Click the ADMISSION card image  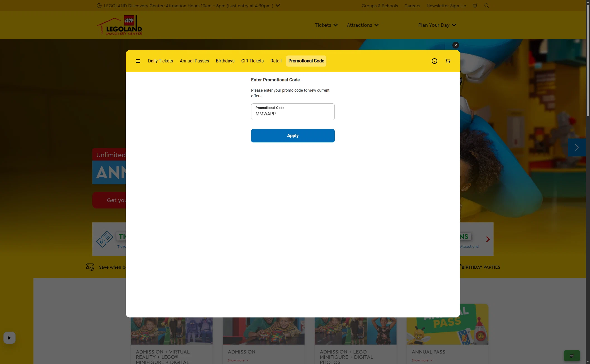263,331
